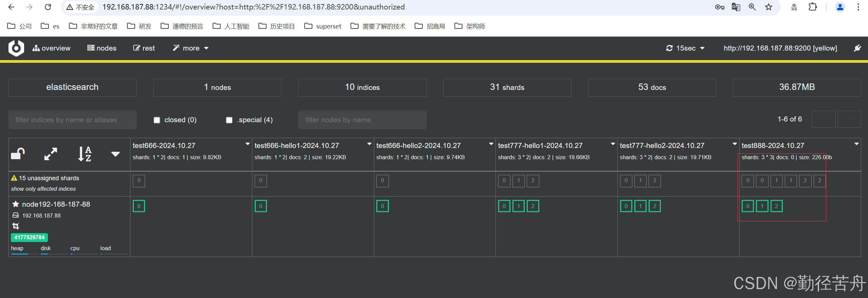The image size is (868, 298).
Task: Click the Cerebro logo icon
Action: (16, 48)
